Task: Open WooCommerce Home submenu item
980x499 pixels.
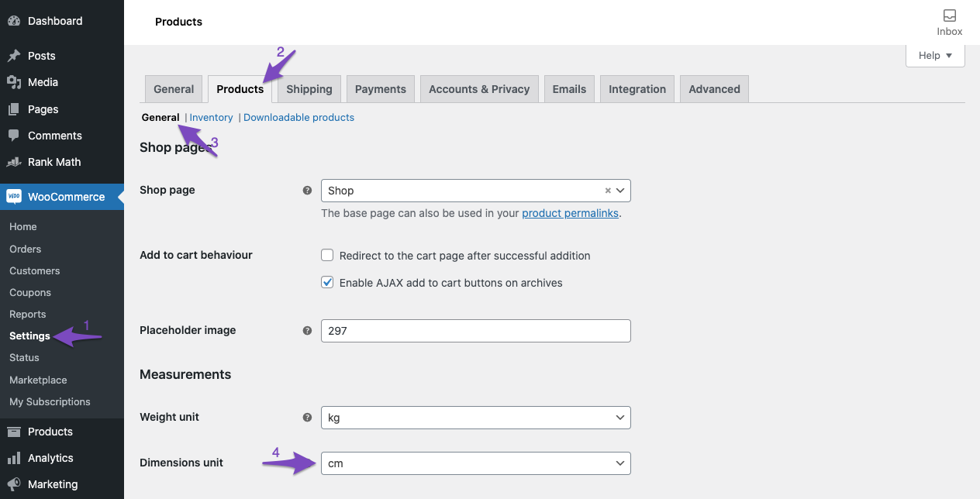Action: tap(23, 227)
